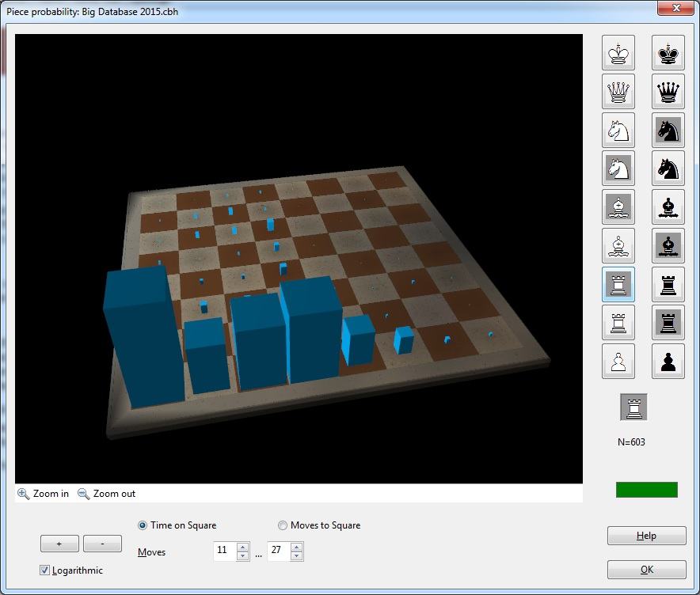Increase the starting move number 11
This screenshot has height=595, width=700.
(243, 547)
